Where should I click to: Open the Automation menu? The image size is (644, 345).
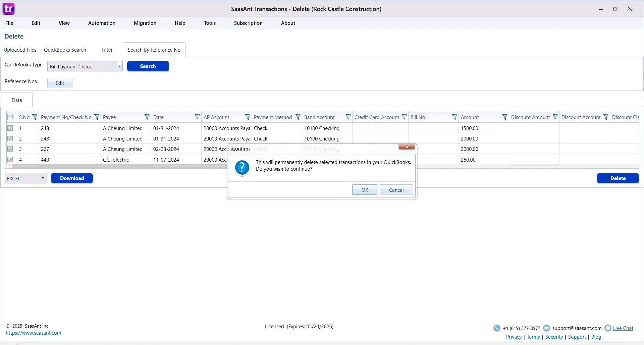pyautogui.click(x=102, y=23)
